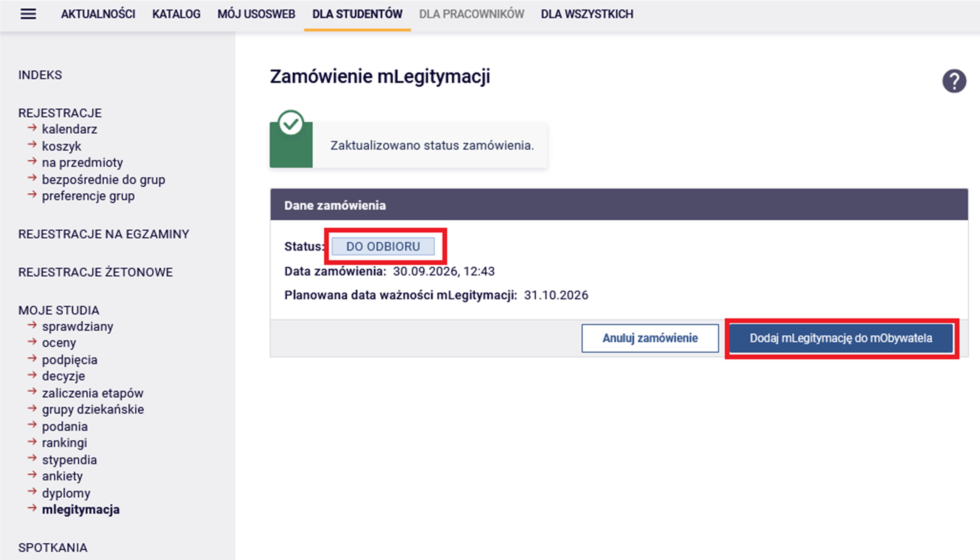Go to podania link

pyautogui.click(x=65, y=426)
